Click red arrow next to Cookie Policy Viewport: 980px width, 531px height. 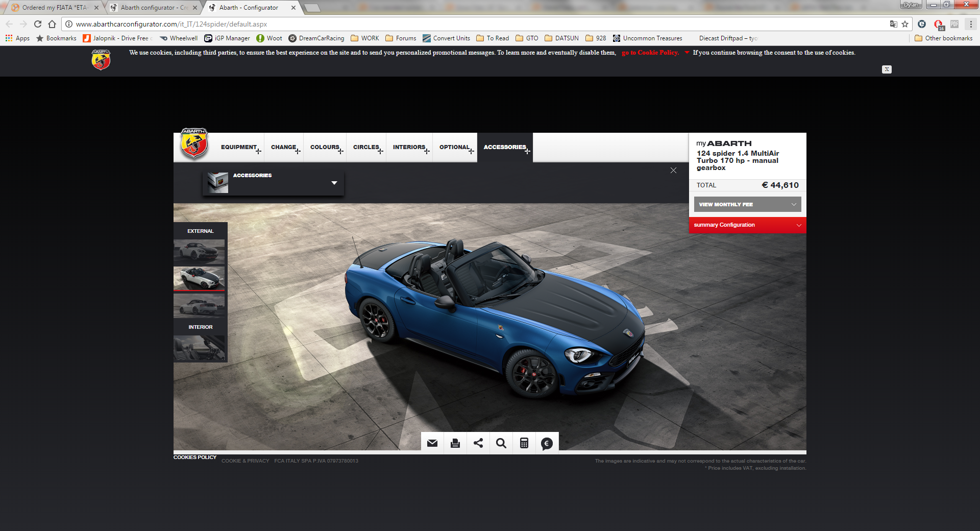pos(687,53)
